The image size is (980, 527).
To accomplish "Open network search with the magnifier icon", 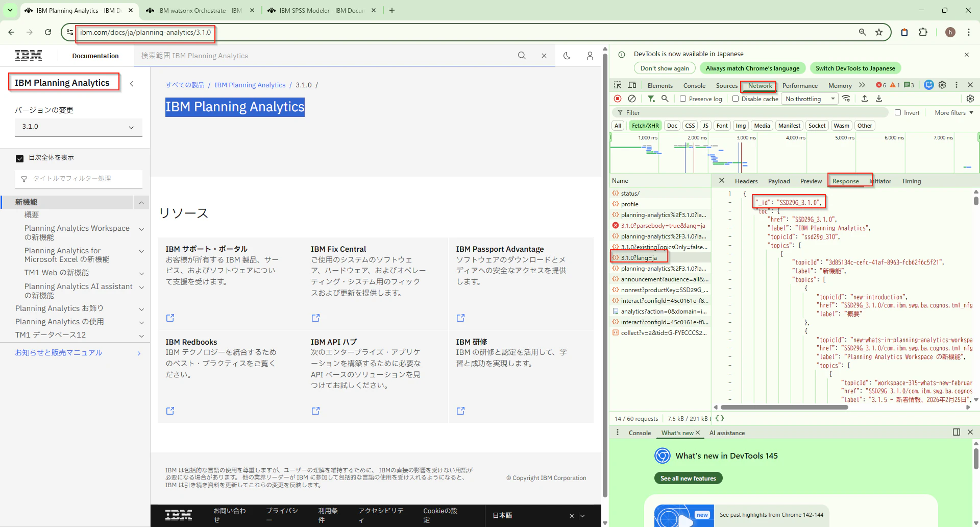I will (665, 99).
